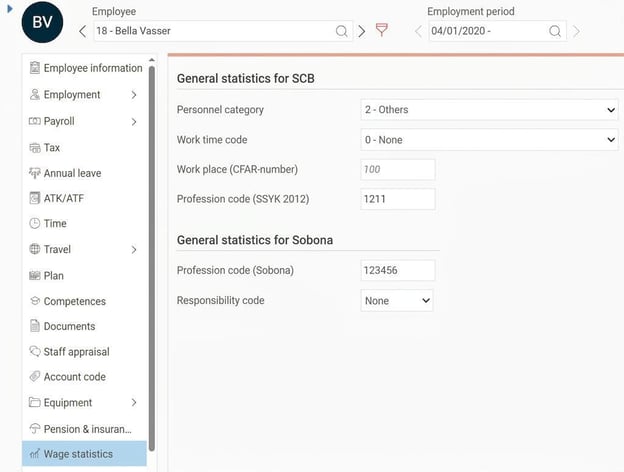This screenshot has height=472, width=624.
Task: Click the General statistics for Sobona heading
Action: 255,240
